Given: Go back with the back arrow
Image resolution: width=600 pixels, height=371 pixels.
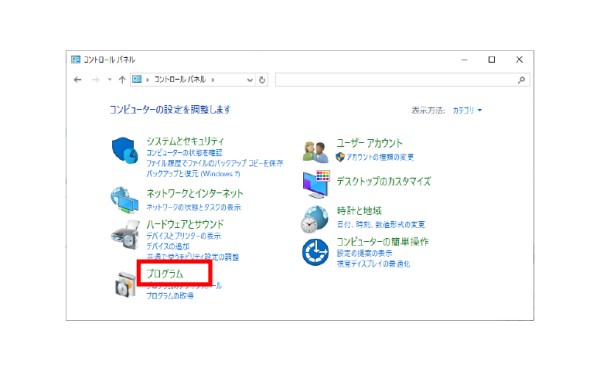Looking at the screenshot, I should pos(78,80).
